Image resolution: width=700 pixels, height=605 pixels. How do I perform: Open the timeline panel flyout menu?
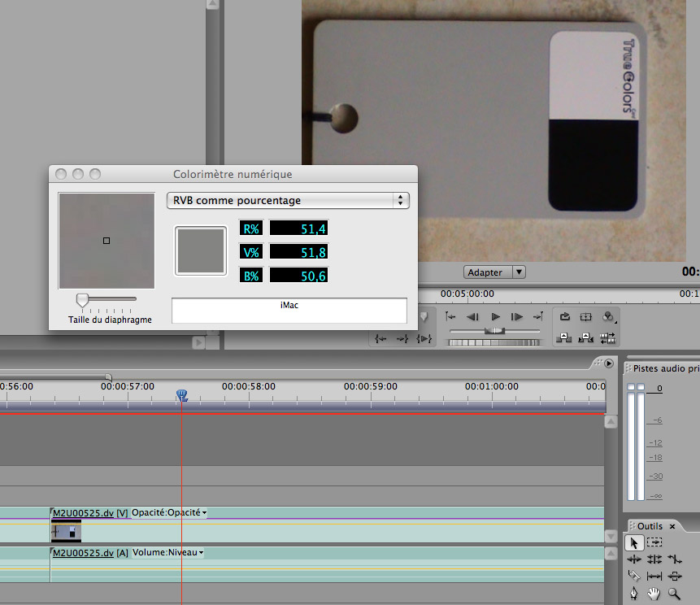609,363
